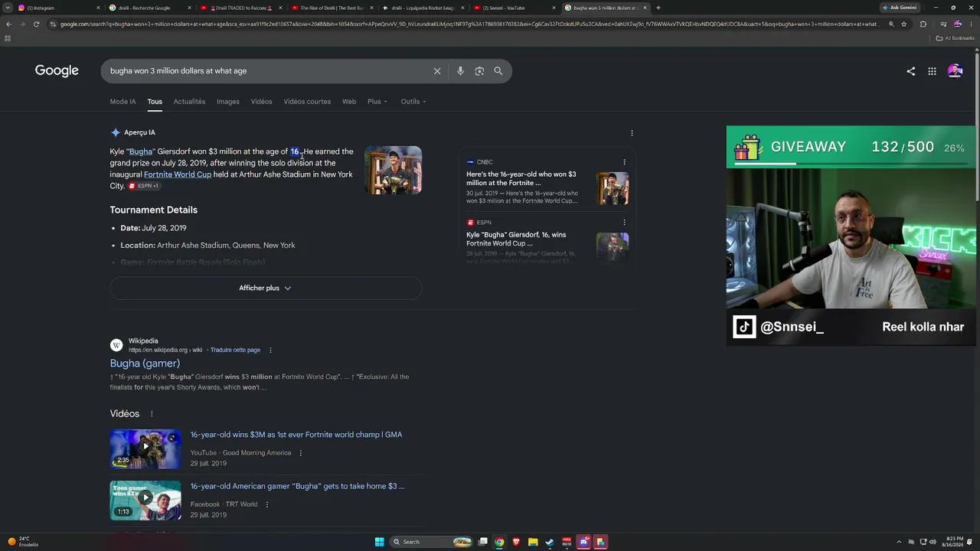This screenshot has width=980, height=551.
Task: Play the 2:35 Good Morning America thumbnail
Action: tap(145, 449)
